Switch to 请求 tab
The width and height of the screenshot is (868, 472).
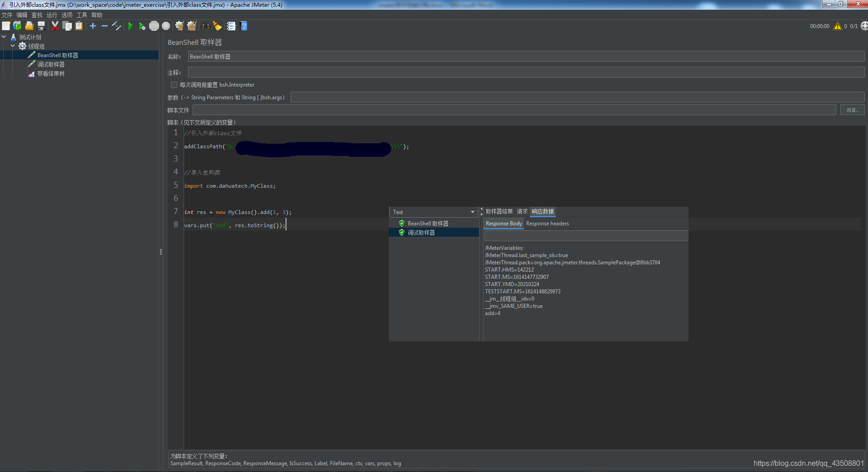[x=522, y=211]
